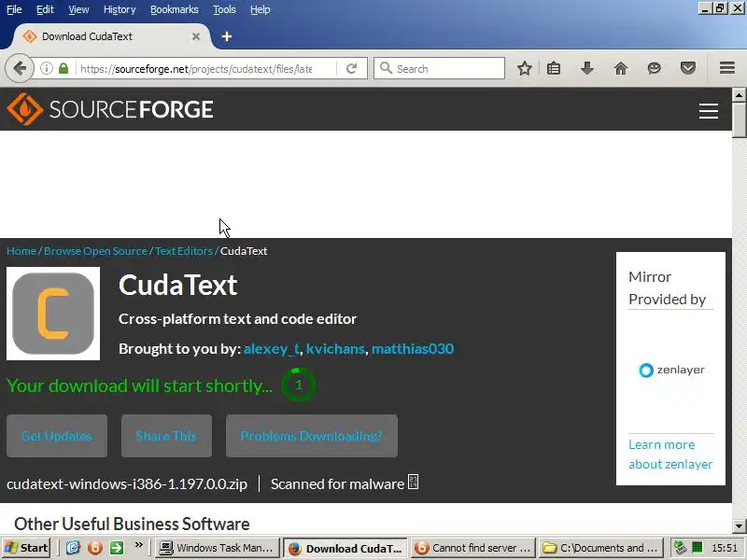
Task: Show bookmarks list icon in toolbar
Action: coord(554,68)
